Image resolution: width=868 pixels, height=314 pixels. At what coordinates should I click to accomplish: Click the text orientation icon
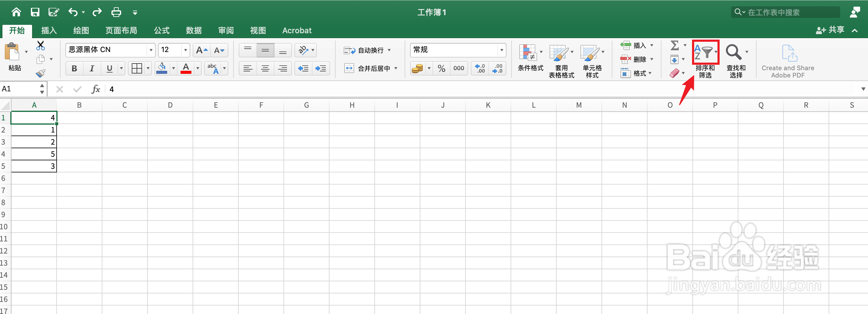coord(303,50)
